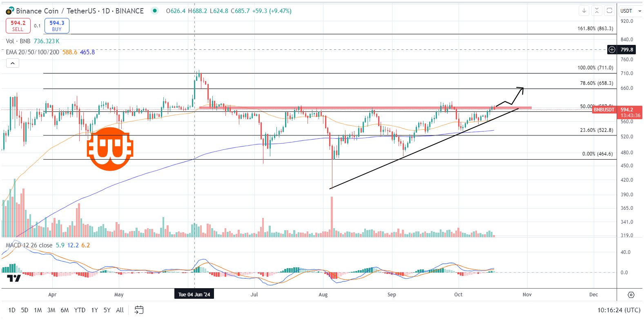Click the MACD 12 26 close legend
This screenshot has height=320, width=644.
(x=29, y=245)
